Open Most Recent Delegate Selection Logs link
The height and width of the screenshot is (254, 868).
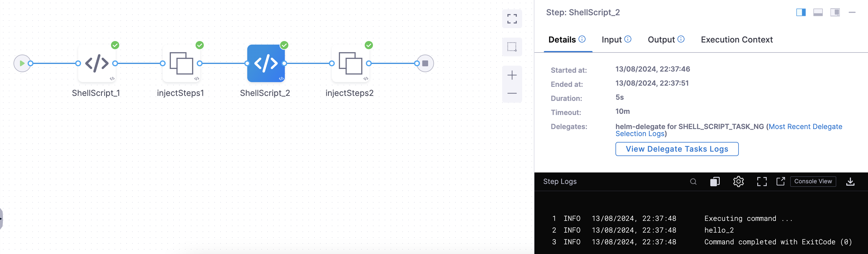tap(805, 126)
